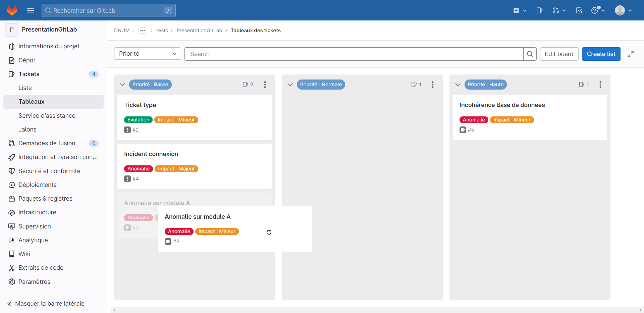Click the search magnifier button
644x313 pixels.
(530, 54)
